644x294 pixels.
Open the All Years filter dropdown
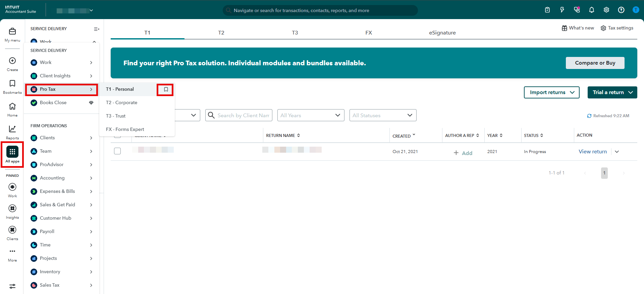coord(311,115)
